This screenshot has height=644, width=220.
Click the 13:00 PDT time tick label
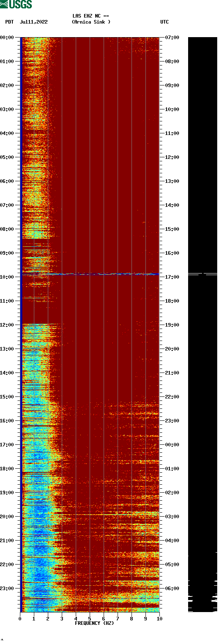tap(7, 349)
